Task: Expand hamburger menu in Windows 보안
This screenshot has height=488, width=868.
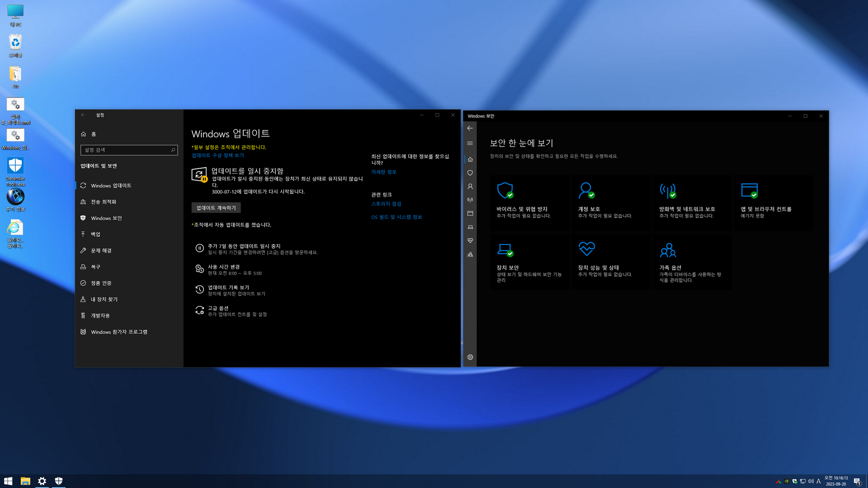Action: click(470, 143)
